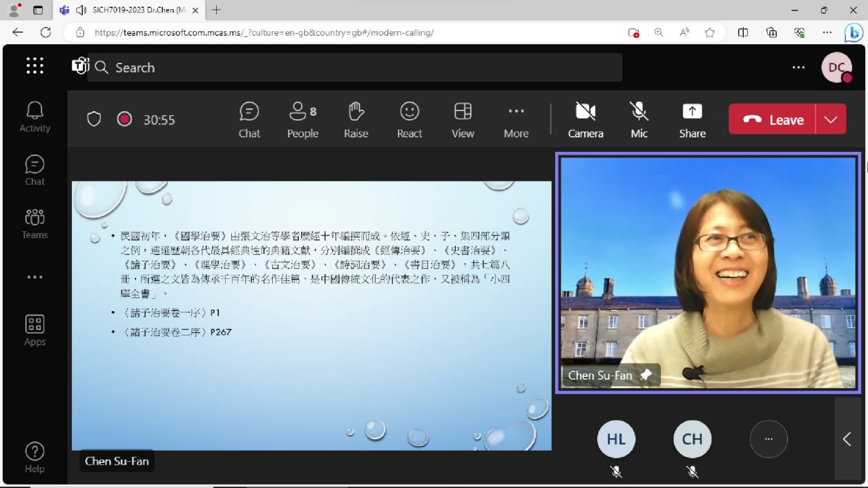Open a new browser tab

point(217,10)
